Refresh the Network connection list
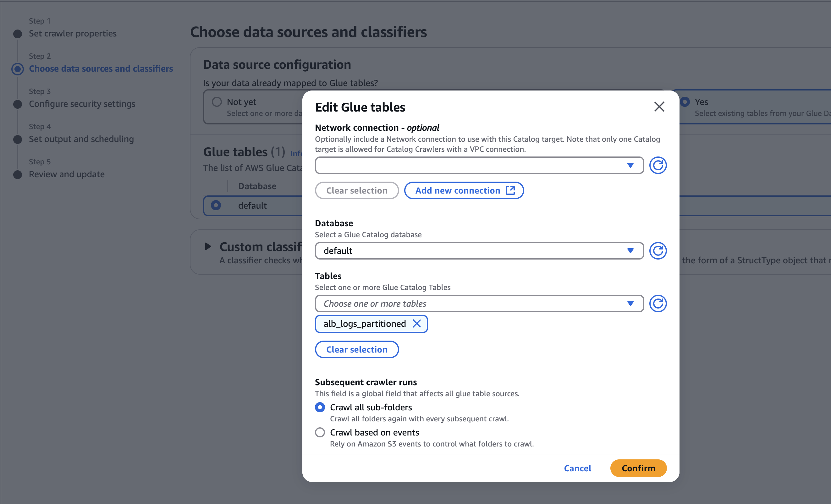831x504 pixels. coord(658,165)
